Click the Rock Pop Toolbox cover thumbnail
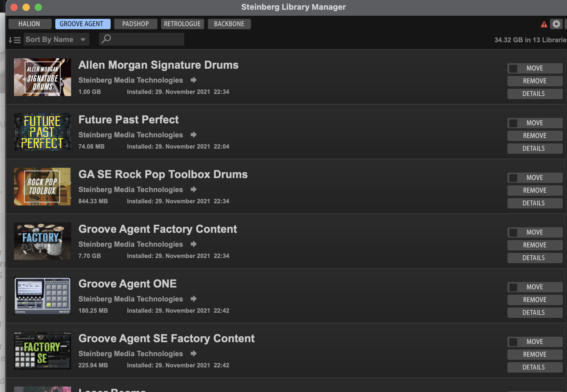 coord(43,187)
